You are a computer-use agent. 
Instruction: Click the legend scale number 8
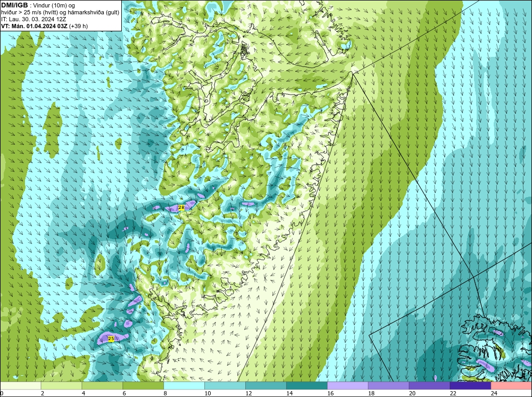click(165, 393)
